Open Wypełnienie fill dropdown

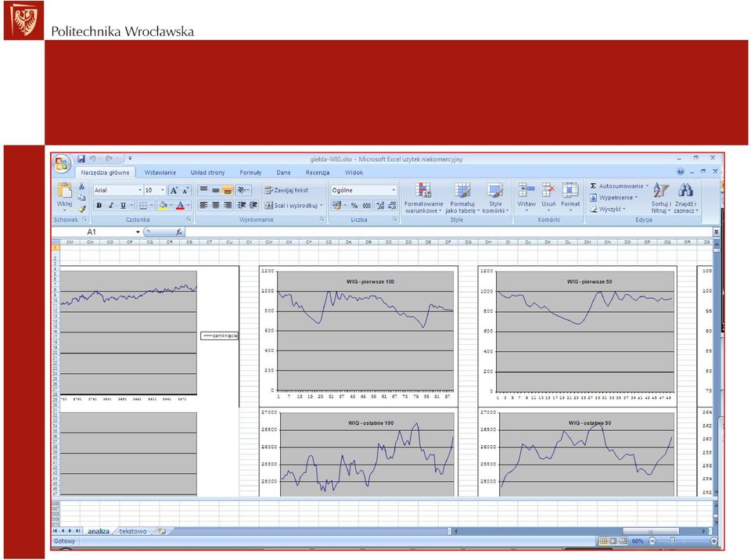[615, 197]
